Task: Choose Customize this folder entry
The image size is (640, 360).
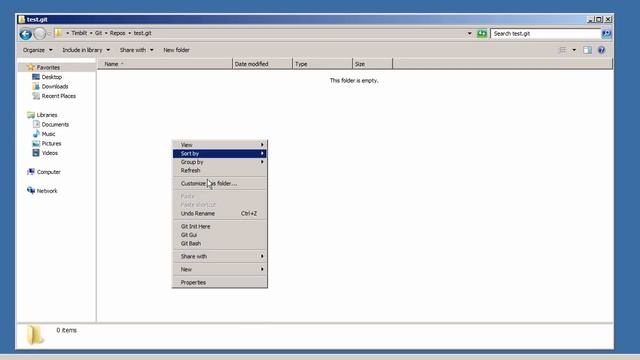Action: pos(220,184)
